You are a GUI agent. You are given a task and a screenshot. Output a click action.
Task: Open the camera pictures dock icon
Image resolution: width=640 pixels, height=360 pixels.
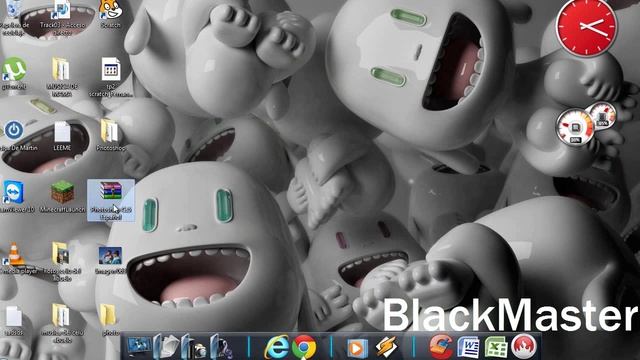coord(194,347)
